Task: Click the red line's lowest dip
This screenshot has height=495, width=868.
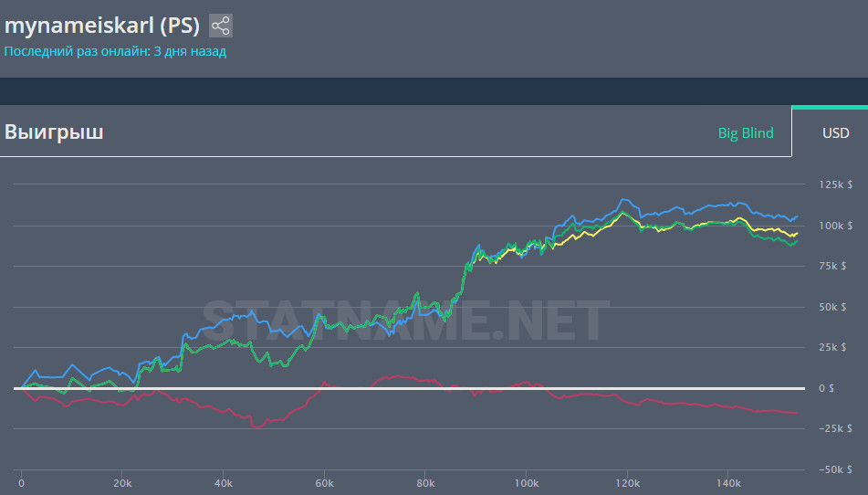Action: pyautogui.click(x=255, y=427)
